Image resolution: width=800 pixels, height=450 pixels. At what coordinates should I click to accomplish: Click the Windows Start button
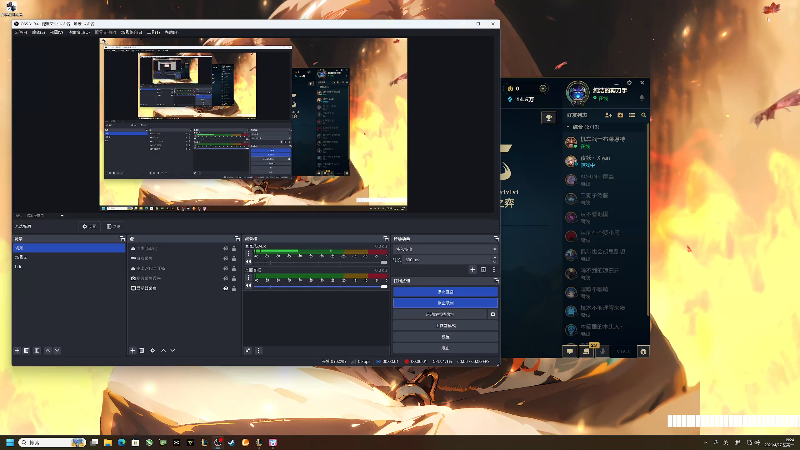10,442
